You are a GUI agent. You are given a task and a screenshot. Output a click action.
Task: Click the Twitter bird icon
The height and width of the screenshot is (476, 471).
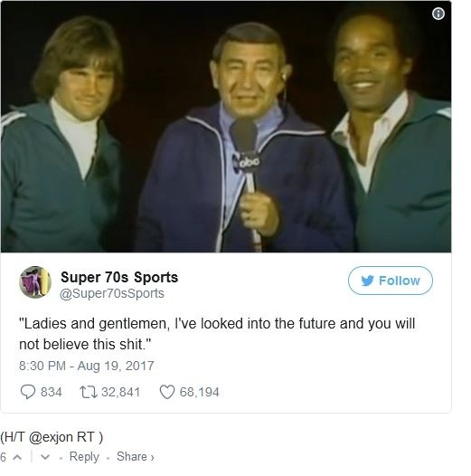click(x=367, y=281)
